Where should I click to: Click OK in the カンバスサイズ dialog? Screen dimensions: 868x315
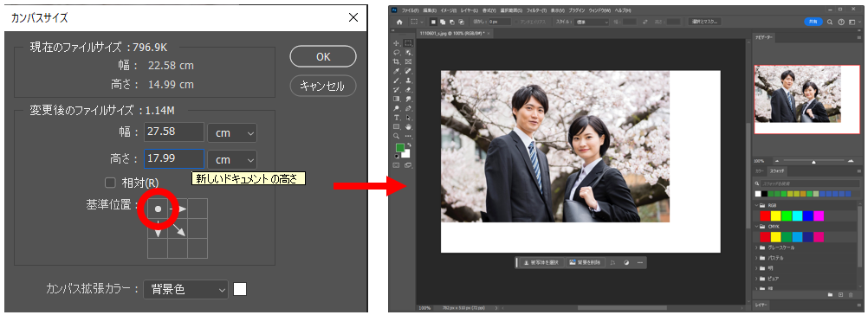[323, 56]
